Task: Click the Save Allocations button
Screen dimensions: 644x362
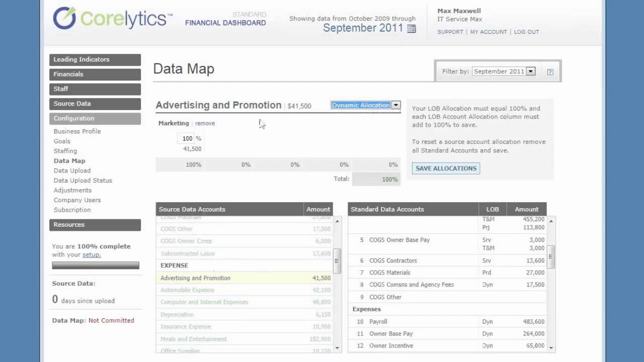Action: tap(446, 168)
